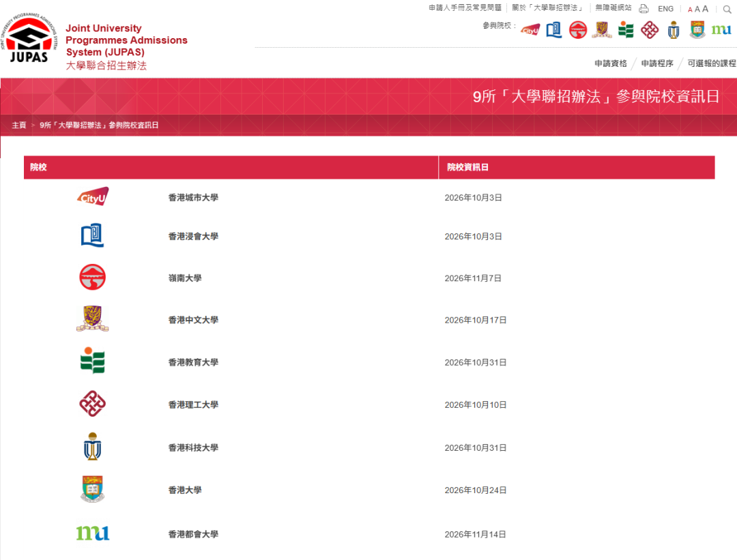Screen dimensions: 737x560
Task: Click the crest logo in the 香港中文大學 row
Action: 92,319
